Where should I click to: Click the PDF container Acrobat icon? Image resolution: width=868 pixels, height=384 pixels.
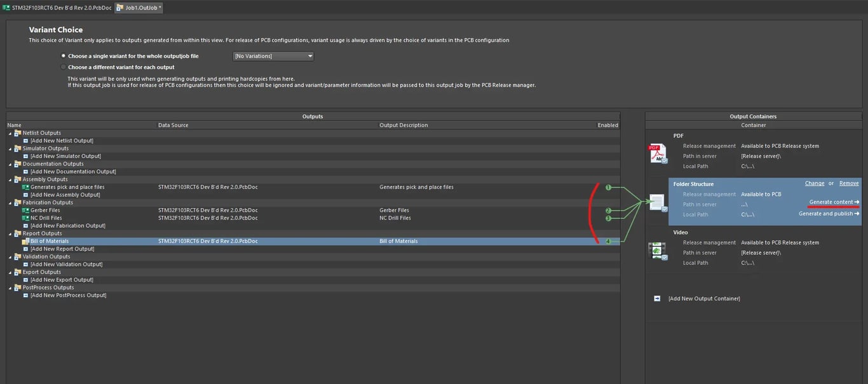click(658, 154)
